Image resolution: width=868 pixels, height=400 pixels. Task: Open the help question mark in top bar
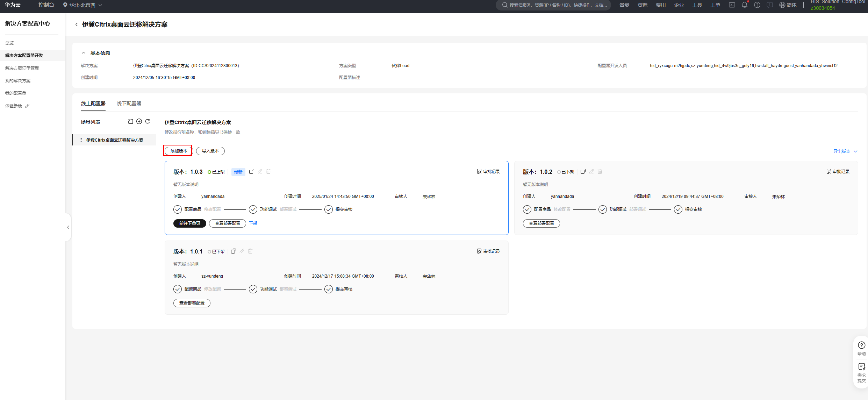757,5
